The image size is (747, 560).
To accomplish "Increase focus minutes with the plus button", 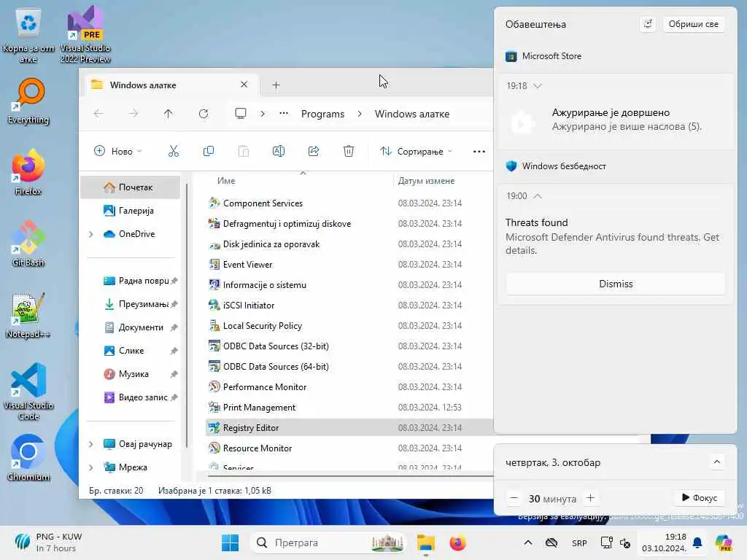I will coord(590,497).
